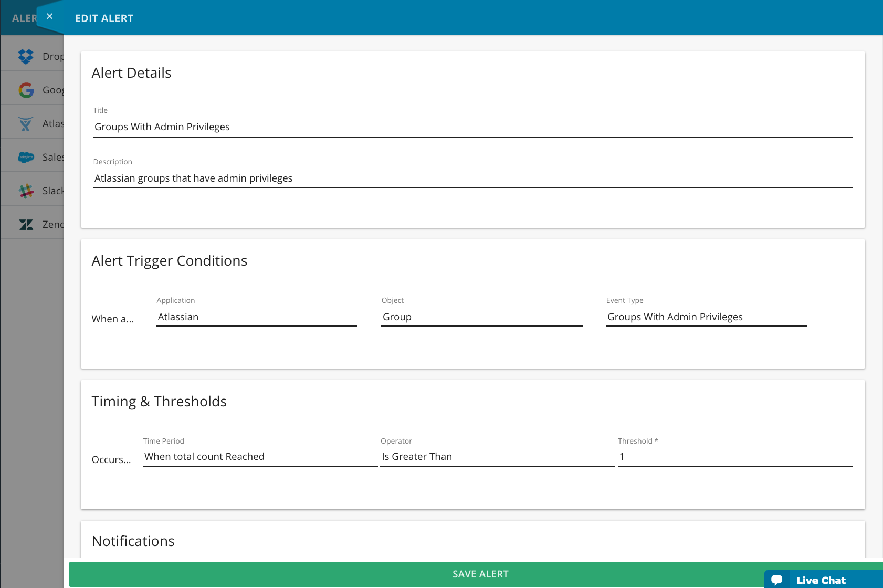Open the Application dropdown set to Atlassian

(257, 317)
